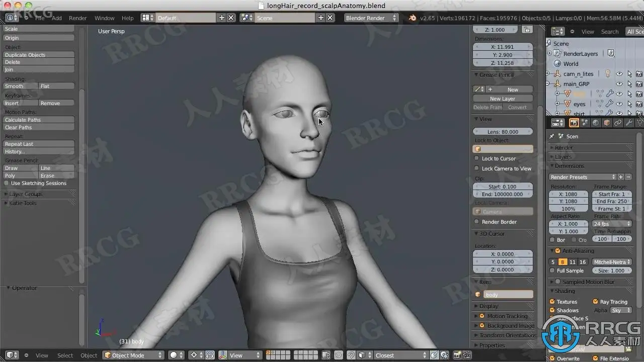Add a new scene with plus icon
Screen dimensions: 644x362
click(321, 18)
